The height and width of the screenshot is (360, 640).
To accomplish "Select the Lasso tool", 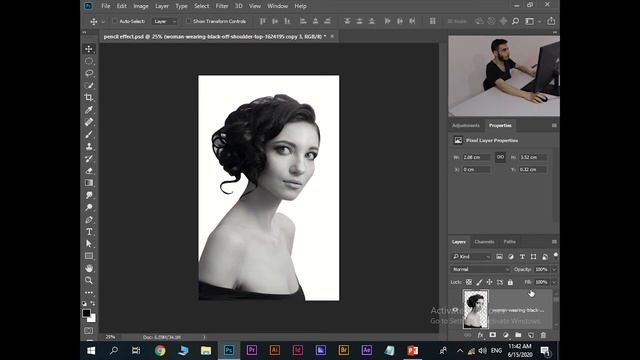I will [x=89, y=73].
